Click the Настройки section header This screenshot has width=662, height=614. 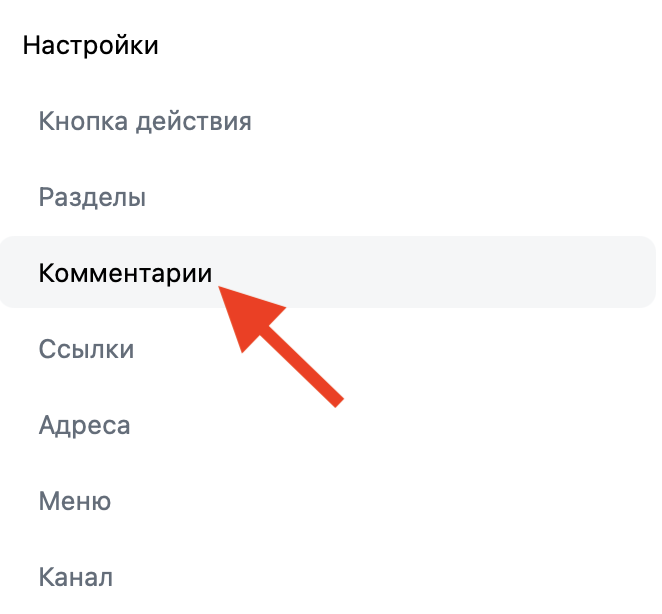90,45
